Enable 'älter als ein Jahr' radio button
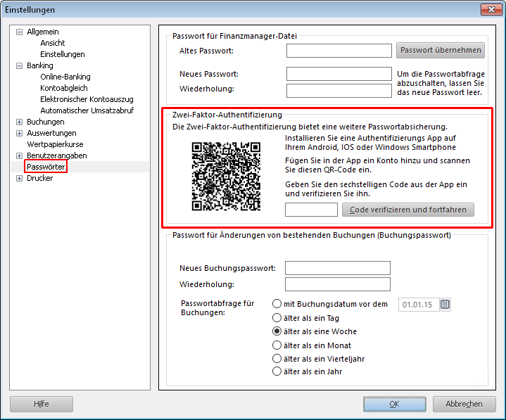 click(277, 371)
